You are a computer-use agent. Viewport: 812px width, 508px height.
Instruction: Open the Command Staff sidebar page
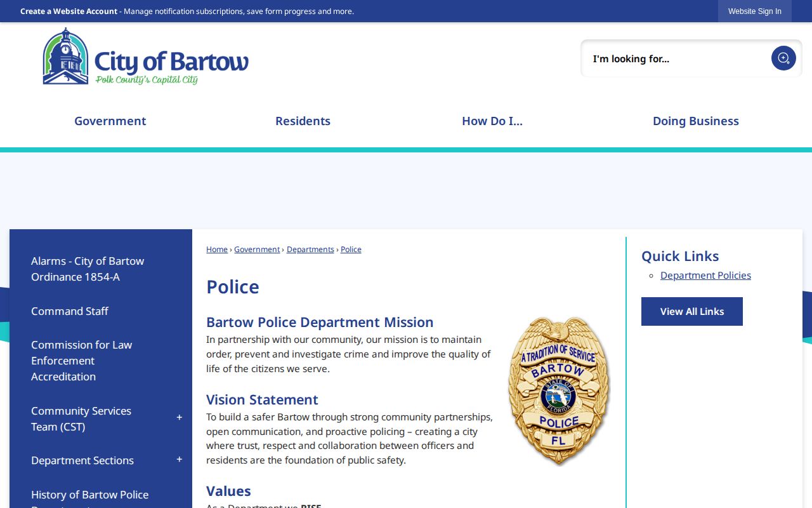click(x=70, y=311)
